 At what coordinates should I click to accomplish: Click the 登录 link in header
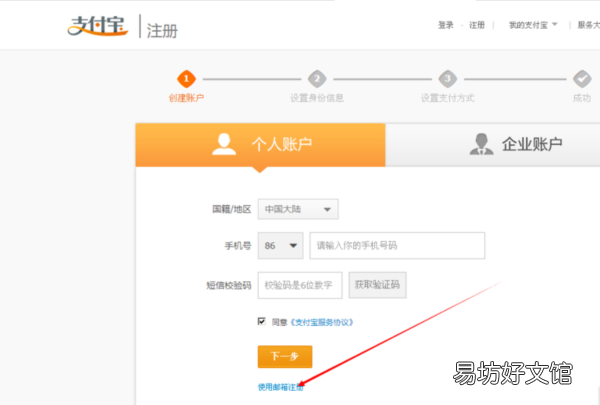446,25
